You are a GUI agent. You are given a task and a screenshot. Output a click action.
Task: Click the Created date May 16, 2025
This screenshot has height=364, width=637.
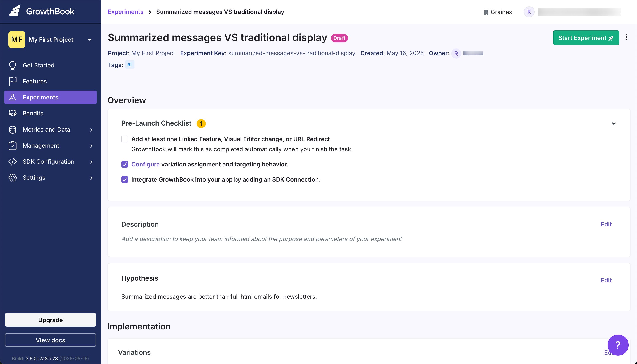coord(405,53)
